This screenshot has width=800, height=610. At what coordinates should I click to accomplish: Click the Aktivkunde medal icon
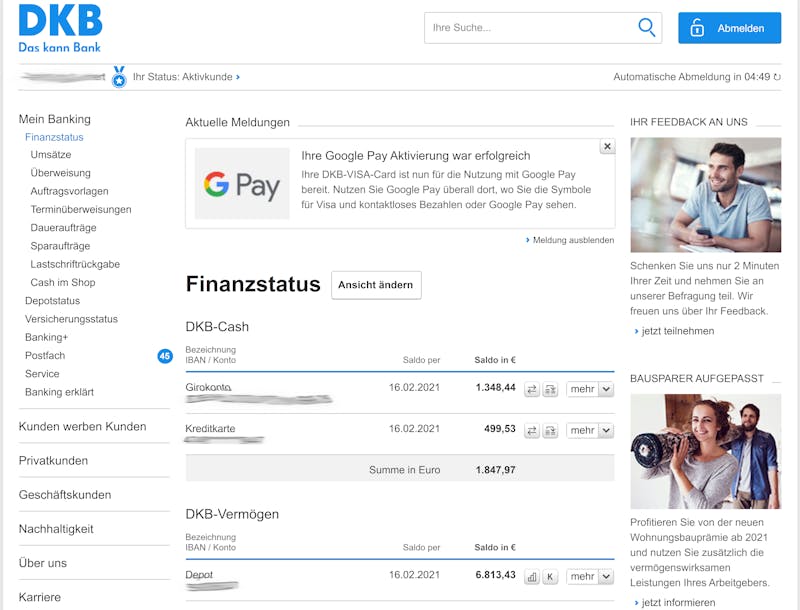(119, 77)
